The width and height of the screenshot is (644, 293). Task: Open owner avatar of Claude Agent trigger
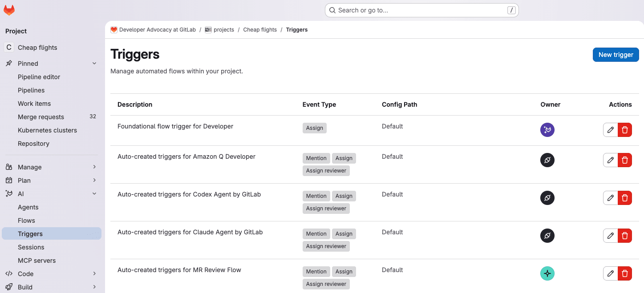coord(547,236)
